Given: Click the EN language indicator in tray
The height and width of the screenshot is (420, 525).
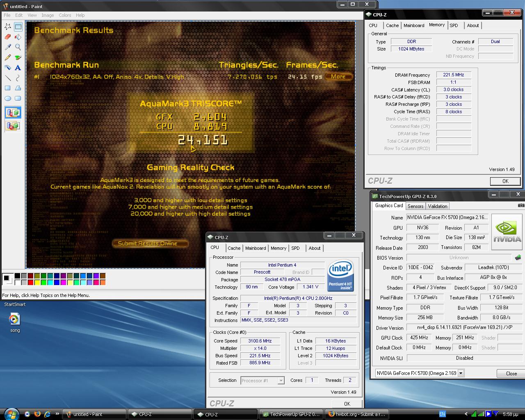Looking at the screenshot, I should 442,414.
